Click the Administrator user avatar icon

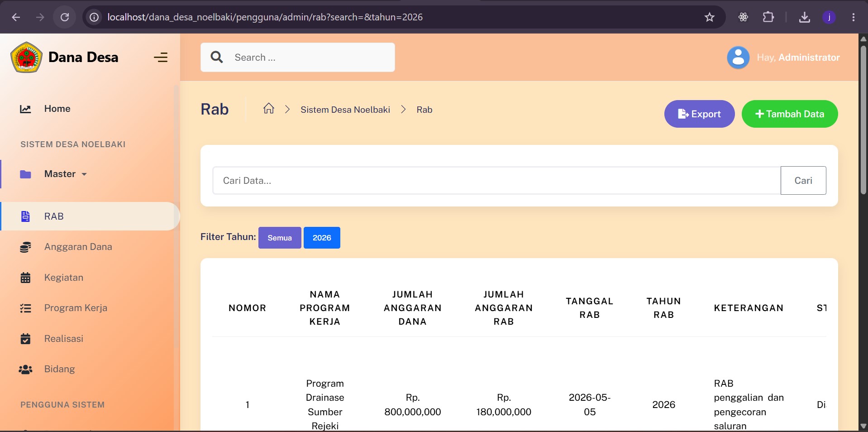738,58
